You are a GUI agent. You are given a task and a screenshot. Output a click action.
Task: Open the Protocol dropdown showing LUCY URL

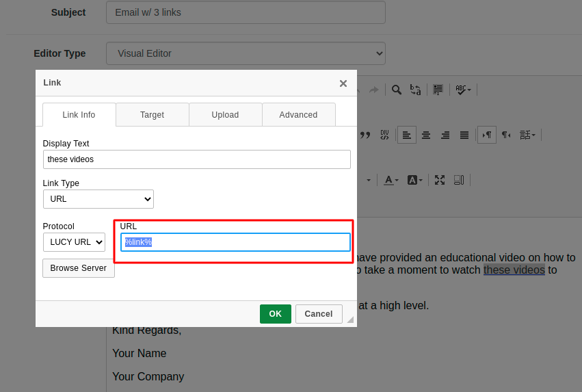(x=74, y=242)
